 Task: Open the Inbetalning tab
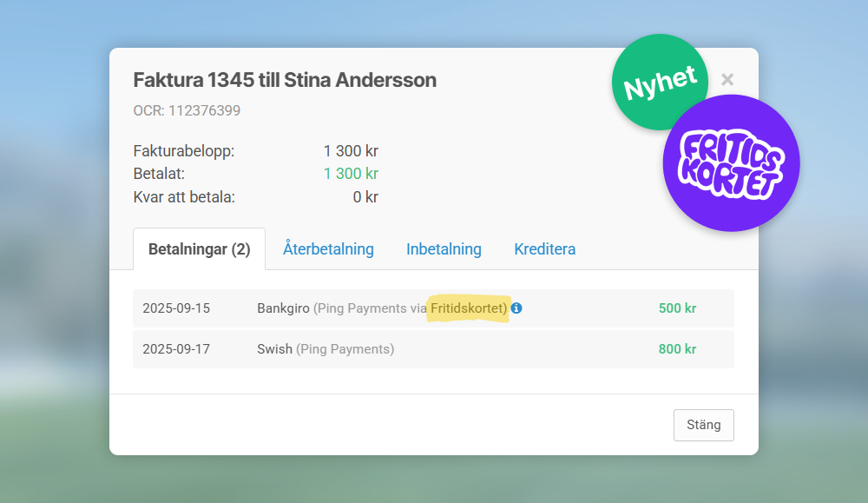tap(444, 249)
